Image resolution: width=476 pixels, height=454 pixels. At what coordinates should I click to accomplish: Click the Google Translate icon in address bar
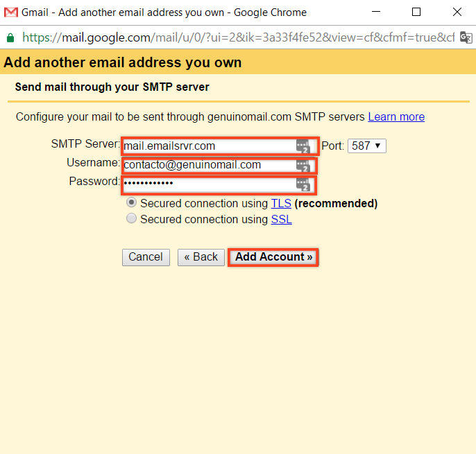tap(466, 37)
